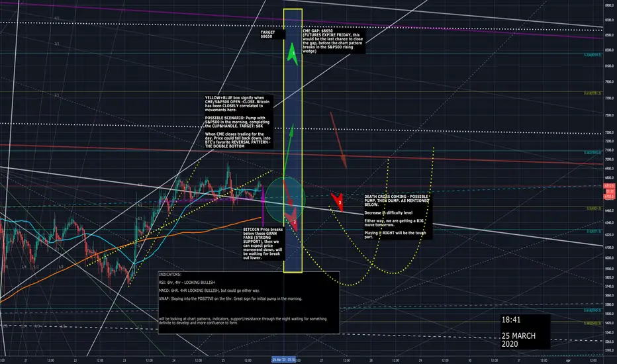Select the 0.382(7093.0) Fibonacci level label
Viewport: 617px width, 364px height.
click(593, 152)
